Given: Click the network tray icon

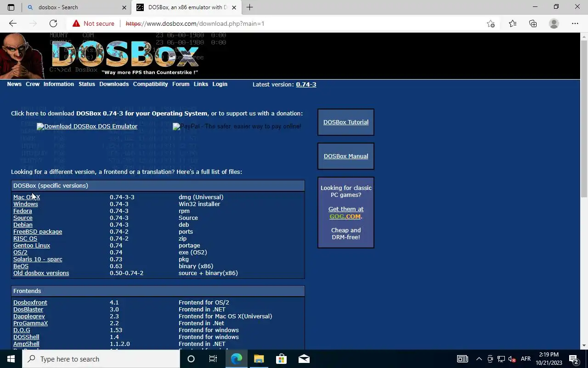Looking at the screenshot, I should [x=501, y=359].
